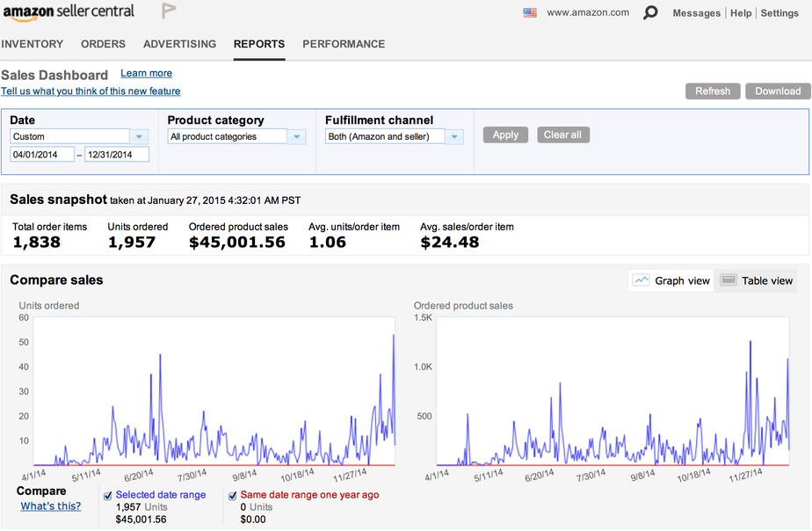The width and height of the screenshot is (812, 531).
Task: Switch to Graph view
Action: pos(671,280)
